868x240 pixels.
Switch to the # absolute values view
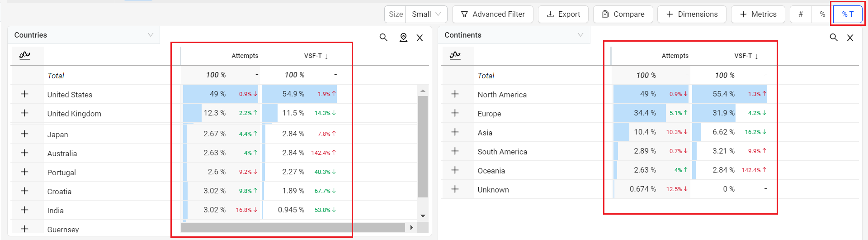pyautogui.click(x=801, y=14)
